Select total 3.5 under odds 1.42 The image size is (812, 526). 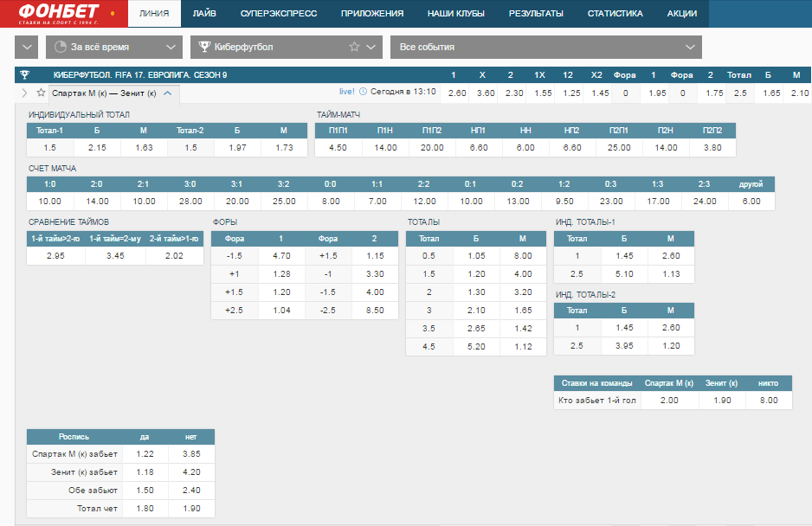[x=523, y=328]
